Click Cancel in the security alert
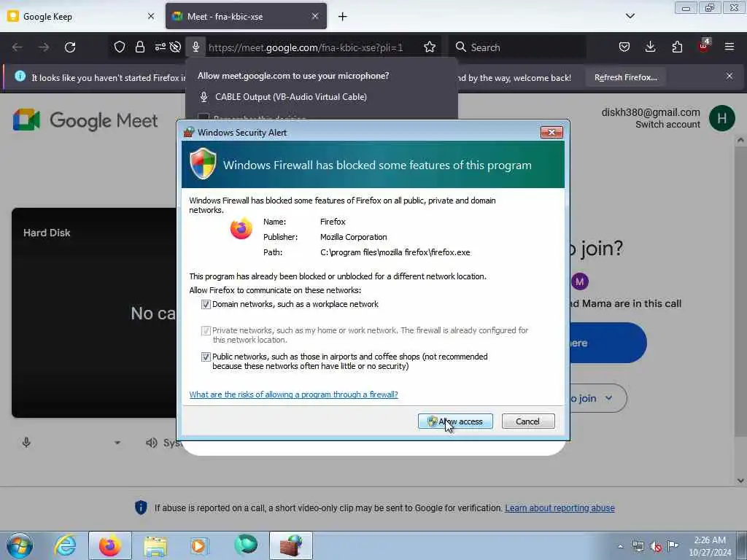747x560 pixels. pos(528,421)
